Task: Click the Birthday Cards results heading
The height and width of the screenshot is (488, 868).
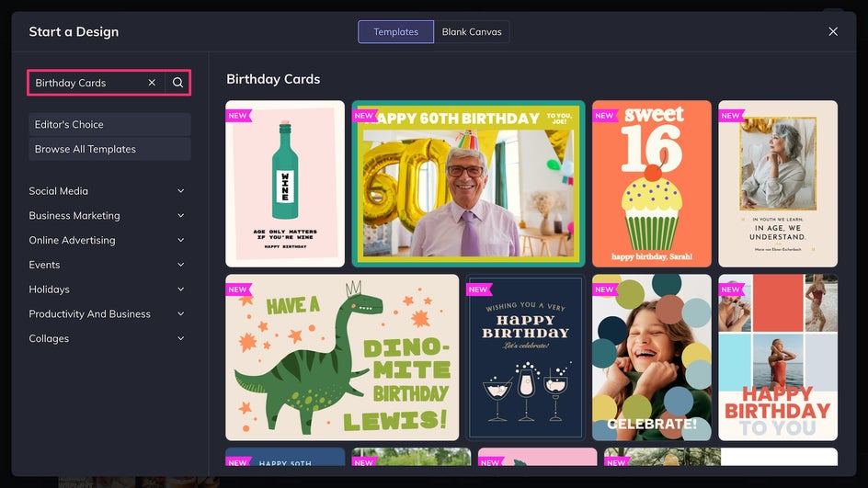Action: [273, 79]
